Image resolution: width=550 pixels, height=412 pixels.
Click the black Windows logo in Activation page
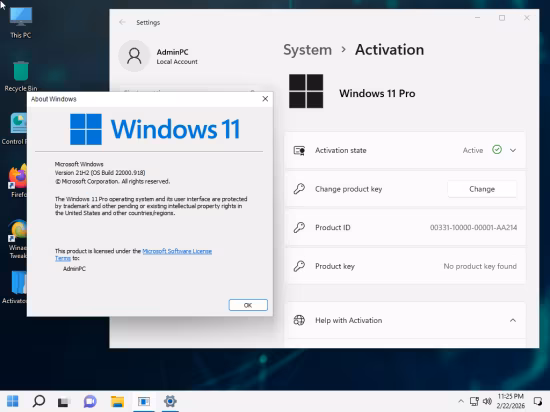click(306, 91)
